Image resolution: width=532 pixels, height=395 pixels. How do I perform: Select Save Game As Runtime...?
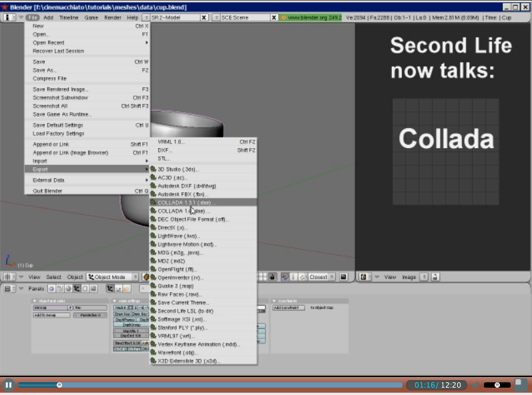click(87, 114)
